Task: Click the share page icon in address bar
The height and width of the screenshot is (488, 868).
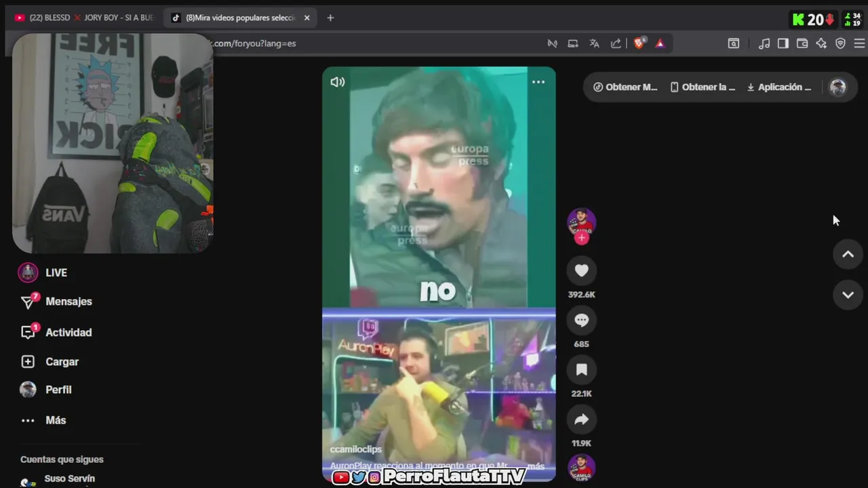Action: tap(616, 43)
